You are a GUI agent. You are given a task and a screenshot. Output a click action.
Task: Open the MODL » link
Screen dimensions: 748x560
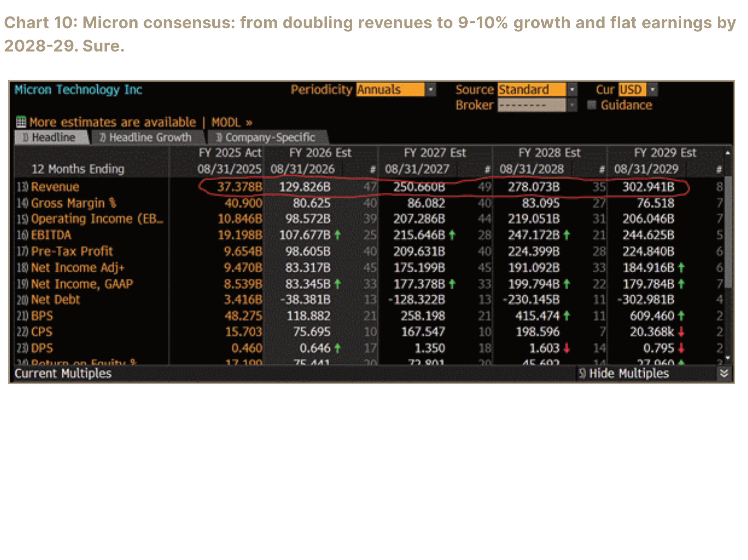(x=232, y=122)
